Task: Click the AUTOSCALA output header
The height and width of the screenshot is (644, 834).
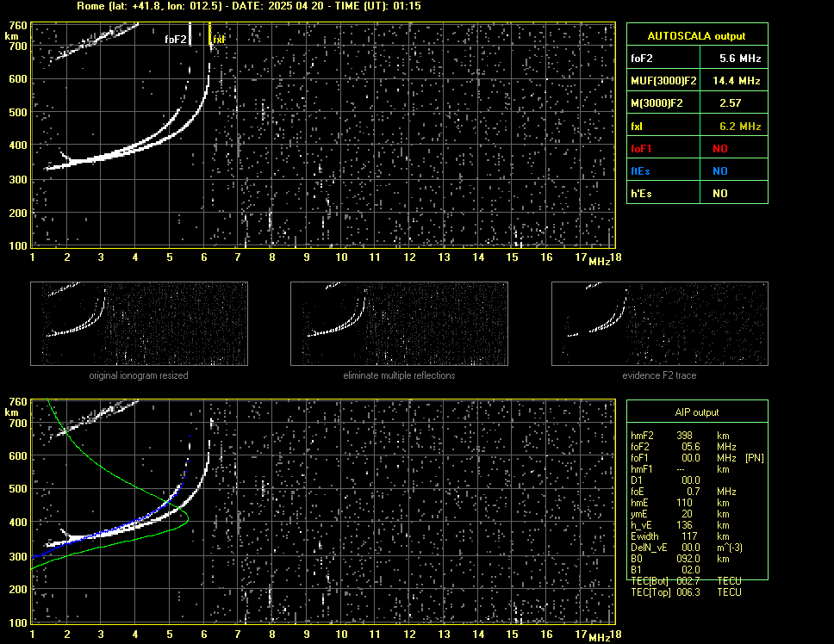Action: click(x=696, y=36)
